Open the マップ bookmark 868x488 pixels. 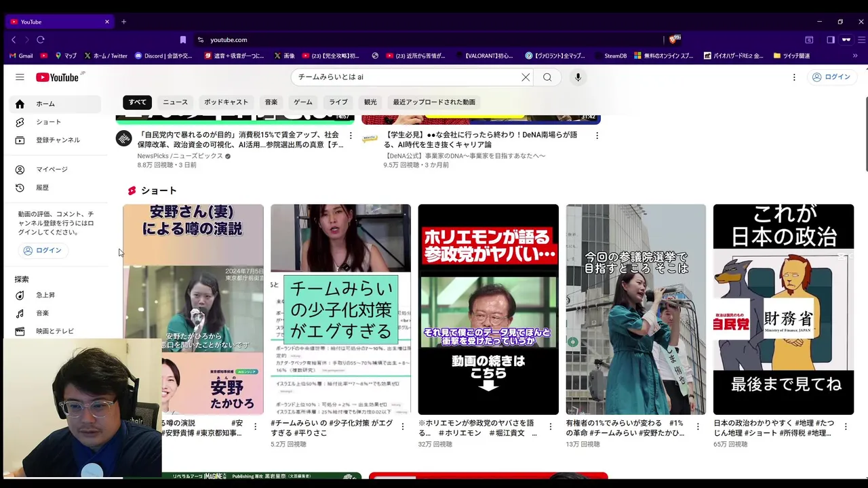(66, 56)
